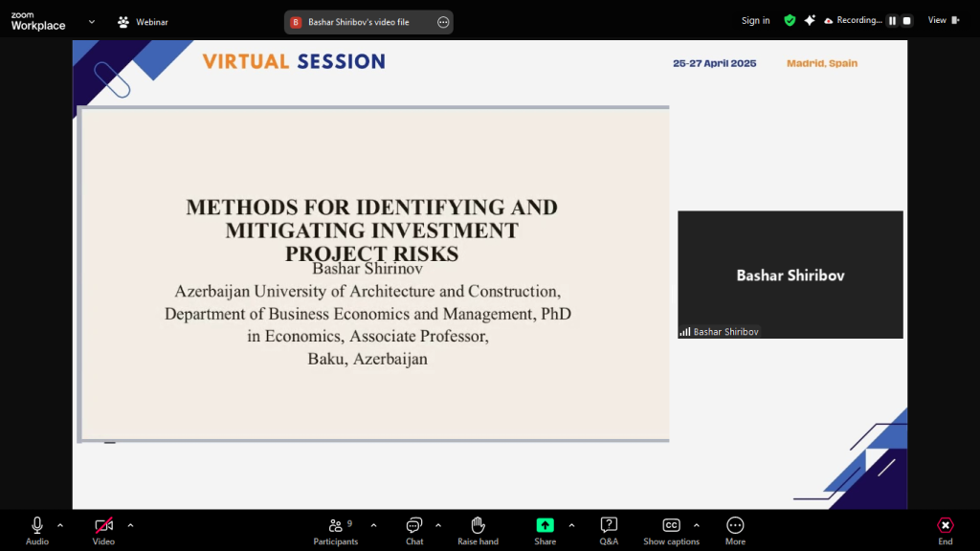Click the green Share screen button
Viewport: 980px width, 551px height.
point(545,525)
